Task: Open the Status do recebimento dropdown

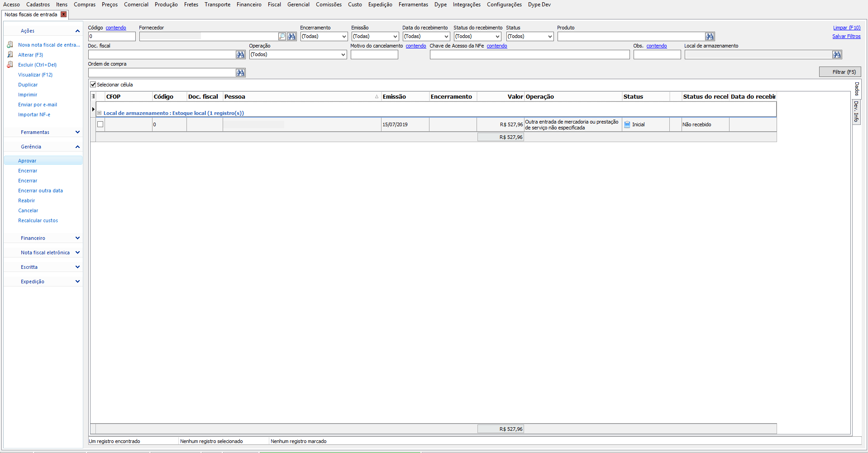Action: point(497,36)
